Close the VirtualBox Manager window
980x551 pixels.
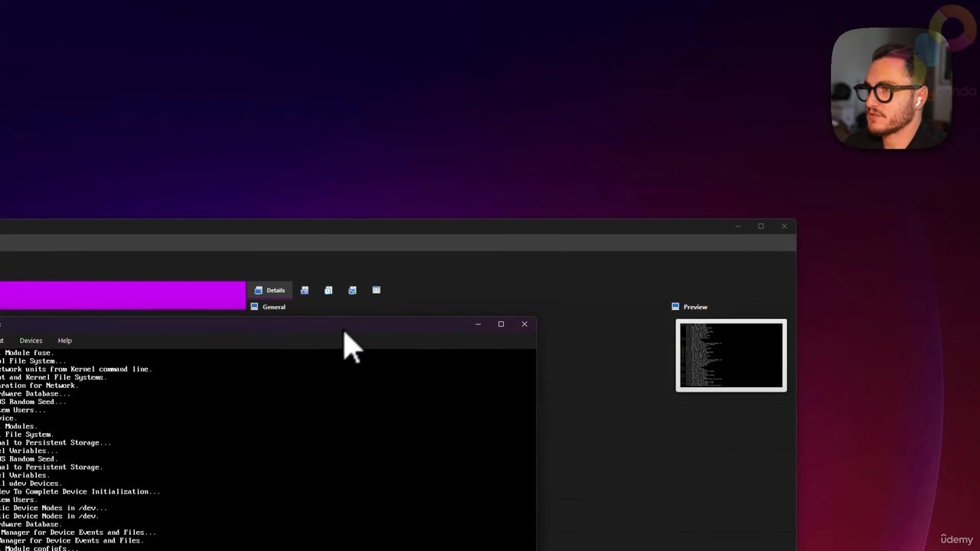(784, 226)
